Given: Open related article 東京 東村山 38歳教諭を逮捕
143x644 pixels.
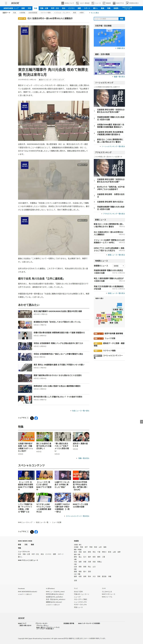Looking at the screenshot, I should tap(59, 365).
